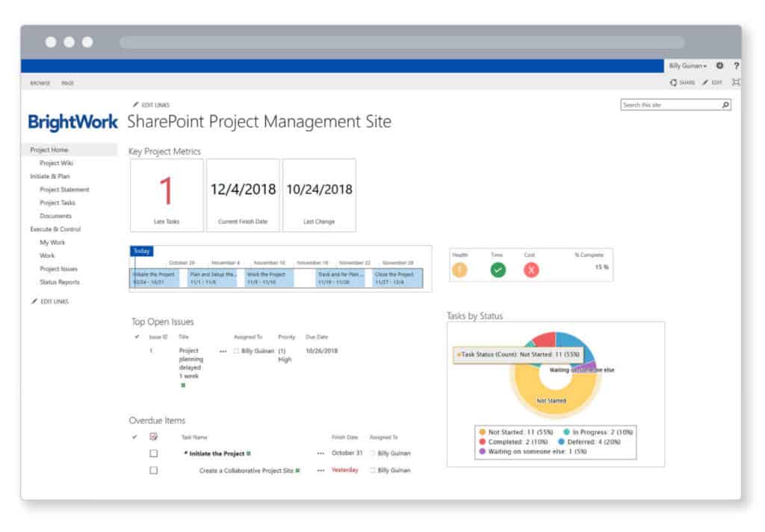Viewport: 765px width, 532px height.
Task: Check the box for Initiate the Project row
Action: coord(154,454)
